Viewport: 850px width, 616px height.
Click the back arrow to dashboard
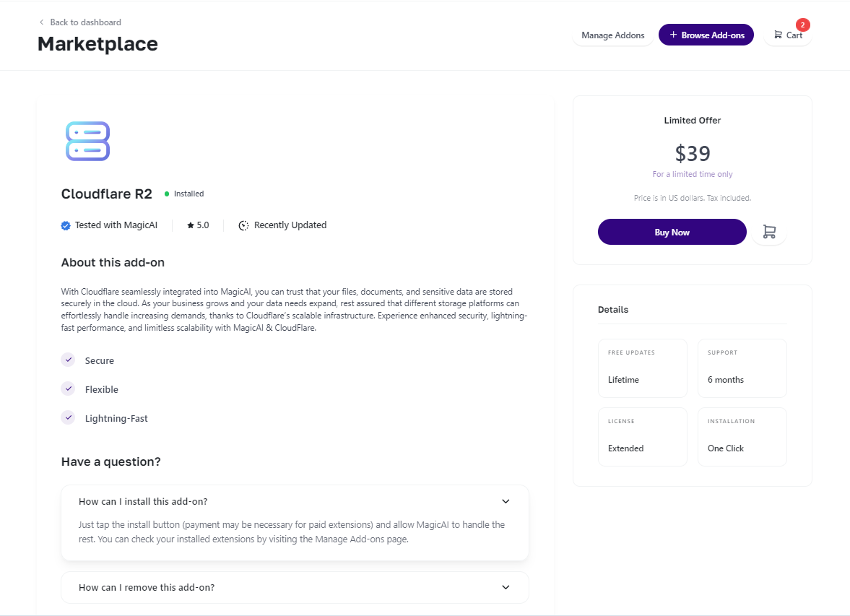(x=41, y=22)
